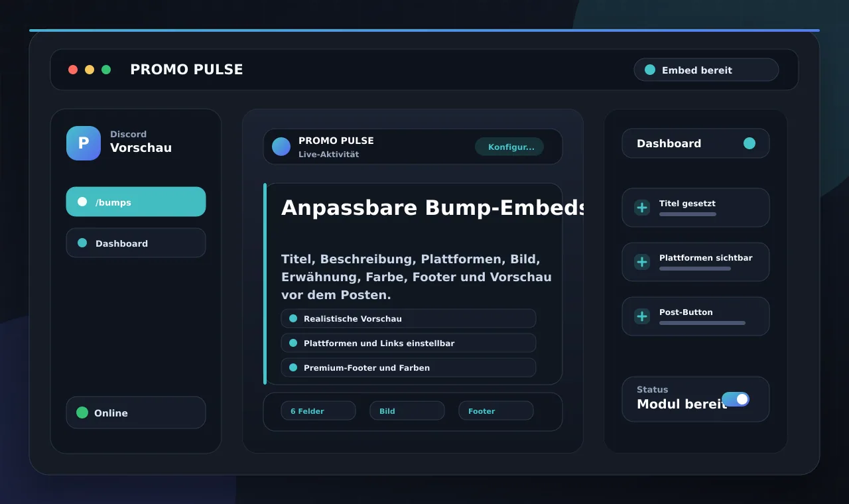This screenshot has width=849, height=504.
Task: Click the yellow window minimize dot
Action: (x=90, y=70)
